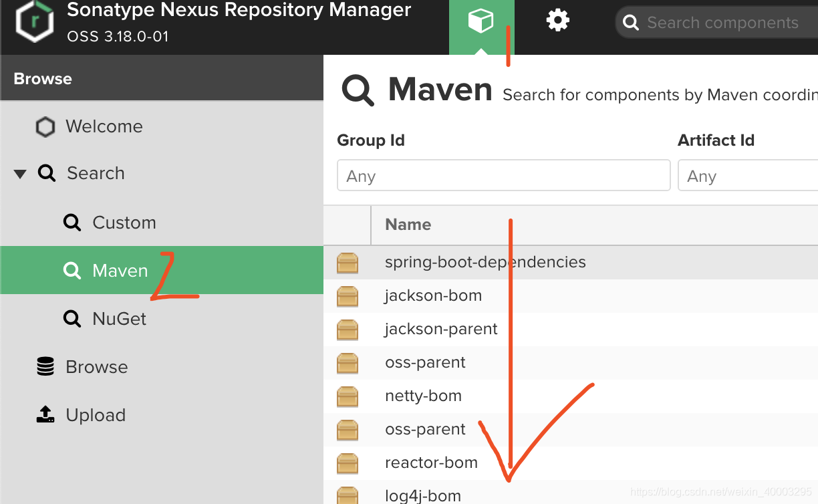The width and height of the screenshot is (818, 504).
Task: Click the OSS 3.18.0-01 version text
Action: click(118, 37)
